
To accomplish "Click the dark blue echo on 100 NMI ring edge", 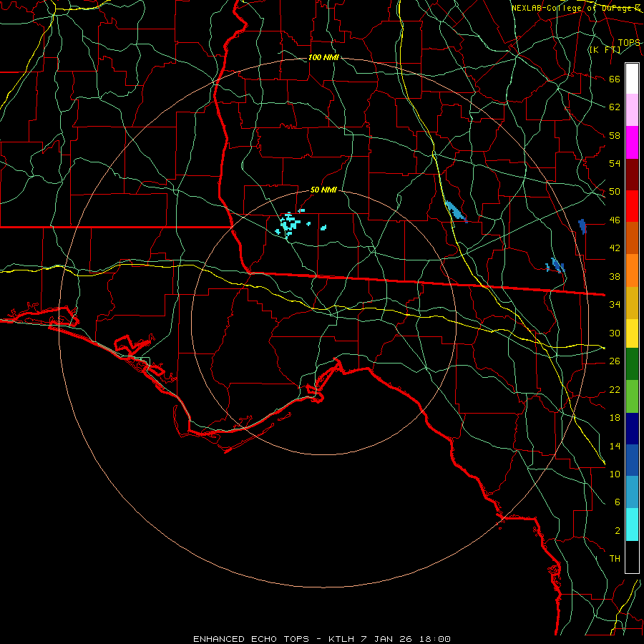I will (582, 227).
